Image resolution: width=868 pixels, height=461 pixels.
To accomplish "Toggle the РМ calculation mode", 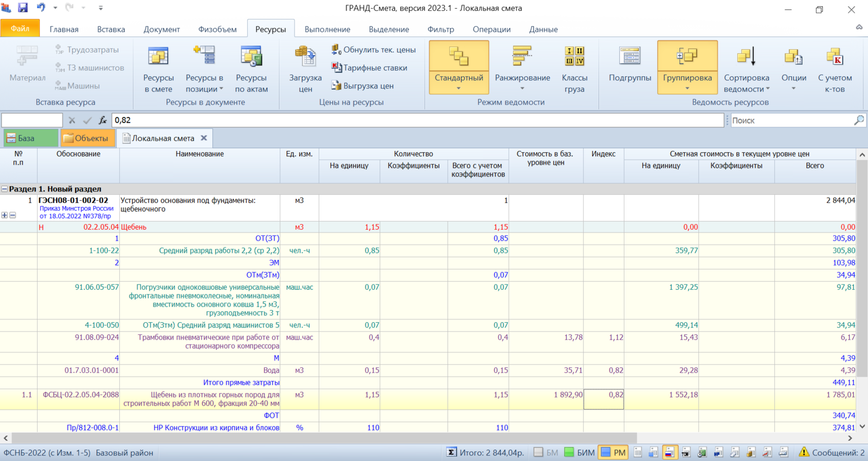I will coord(613,452).
